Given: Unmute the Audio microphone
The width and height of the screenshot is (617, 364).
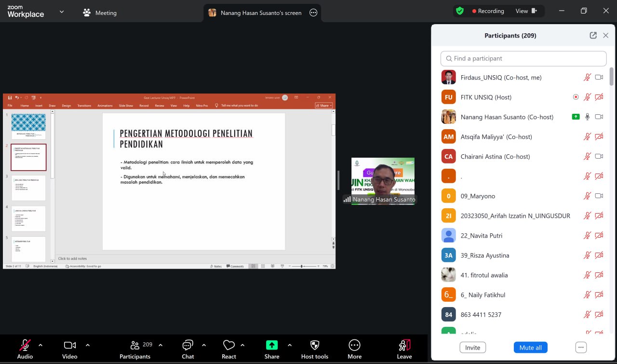Looking at the screenshot, I should 25,345.
